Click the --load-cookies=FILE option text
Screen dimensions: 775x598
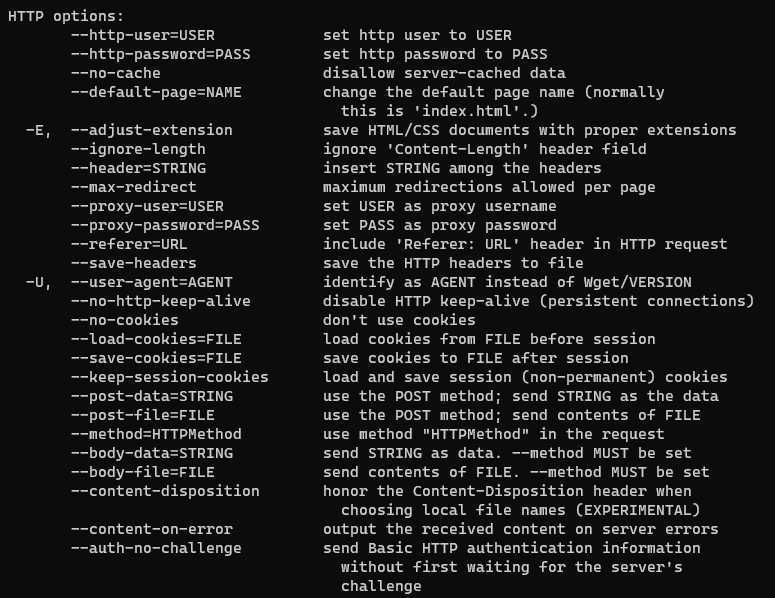point(156,339)
